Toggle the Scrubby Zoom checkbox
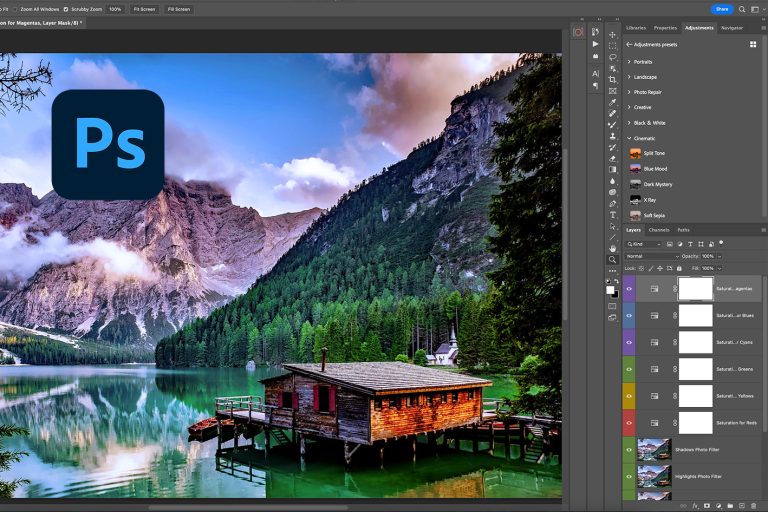The image size is (768, 512). [66, 9]
